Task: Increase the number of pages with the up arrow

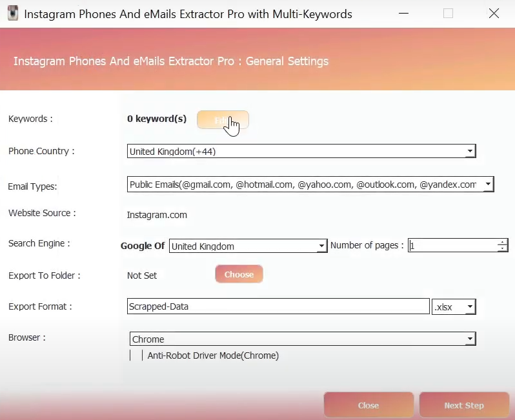Action: click(x=502, y=243)
